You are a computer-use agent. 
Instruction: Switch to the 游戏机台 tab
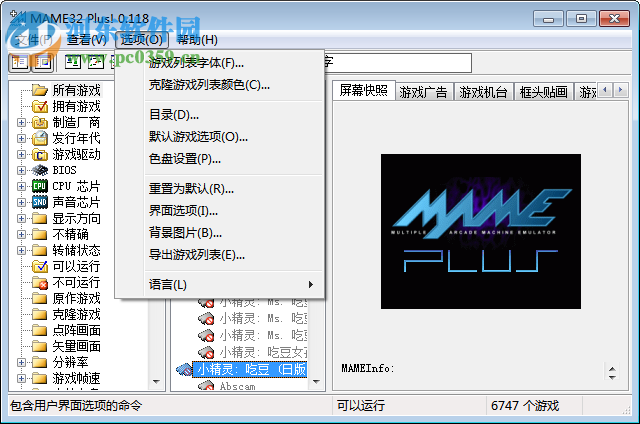click(x=483, y=92)
